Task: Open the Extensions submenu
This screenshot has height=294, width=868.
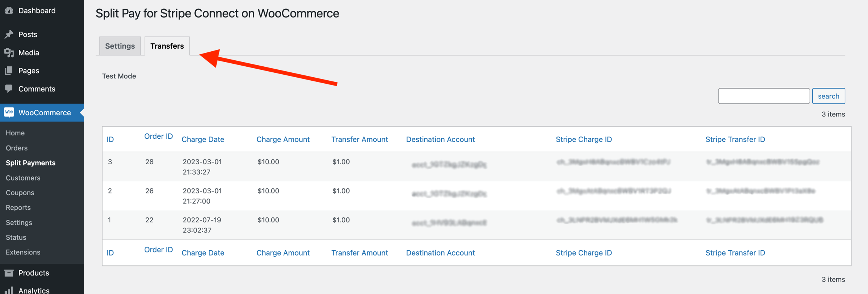Action: 23,252
